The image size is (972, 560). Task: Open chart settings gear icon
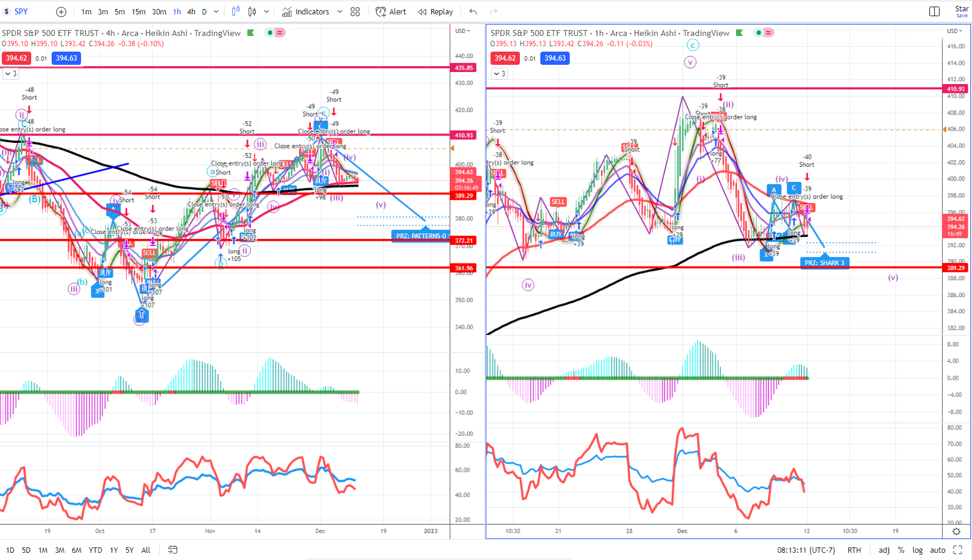click(x=956, y=531)
